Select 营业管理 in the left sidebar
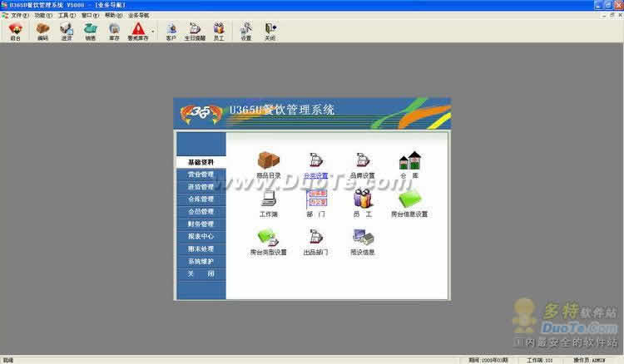The width and height of the screenshot is (624, 364). pos(201,175)
